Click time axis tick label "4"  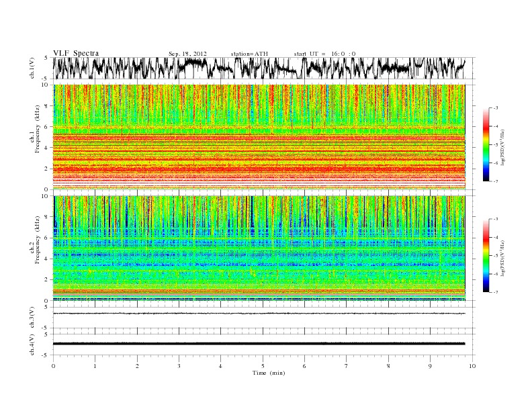221,366
